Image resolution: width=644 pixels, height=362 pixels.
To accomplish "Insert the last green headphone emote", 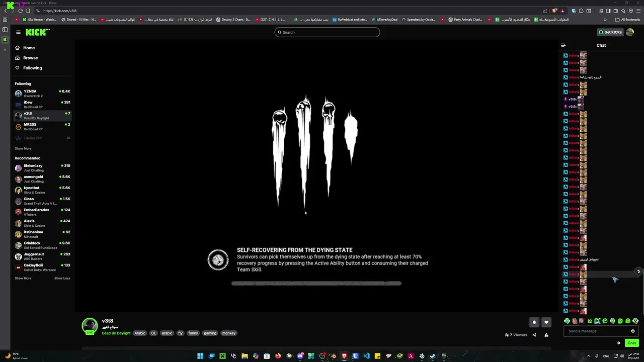I will (635, 321).
